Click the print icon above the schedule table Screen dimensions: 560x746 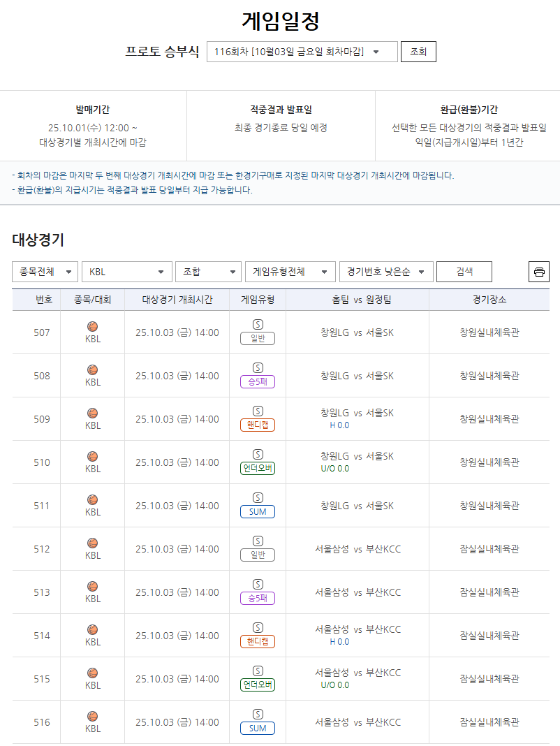click(538, 272)
